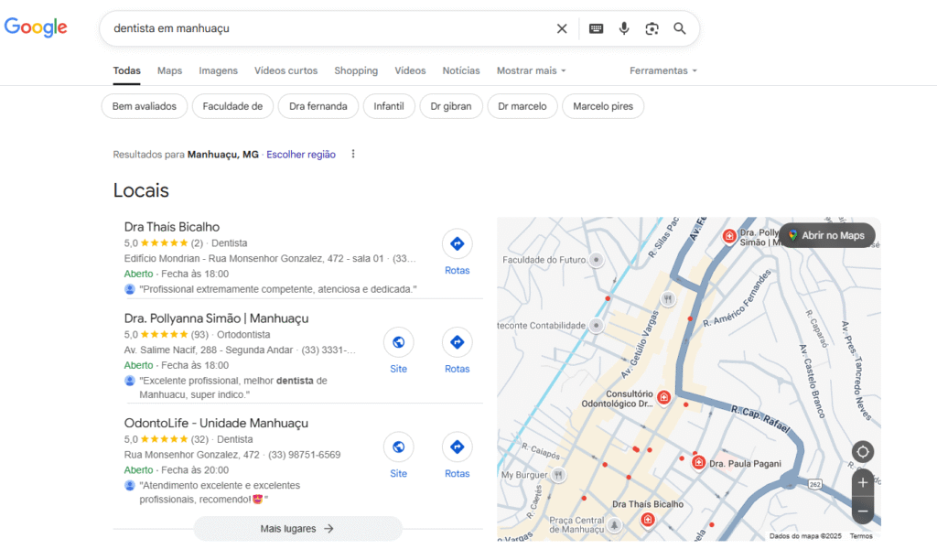Select the Dra Thais Bicalho map pin
Screen dimensions: 937x560
(x=647, y=520)
